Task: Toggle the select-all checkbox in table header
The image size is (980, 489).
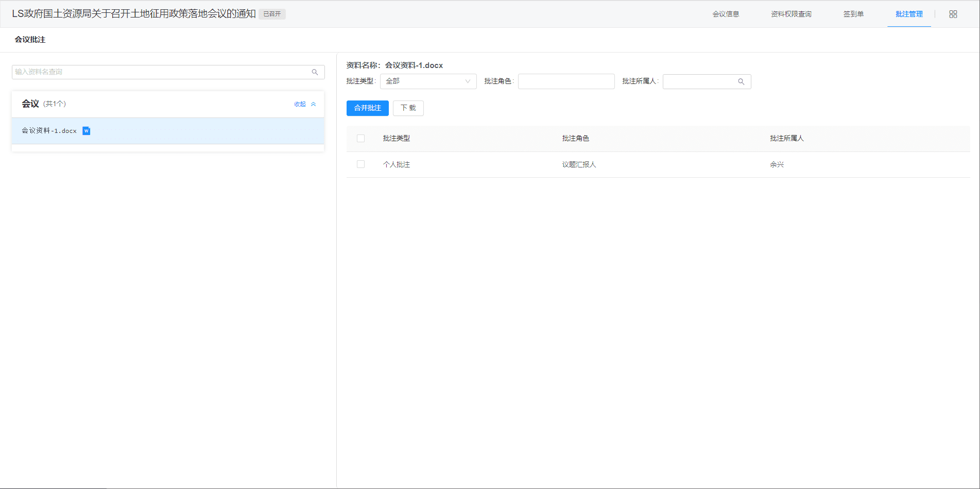Action: coord(360,139)
